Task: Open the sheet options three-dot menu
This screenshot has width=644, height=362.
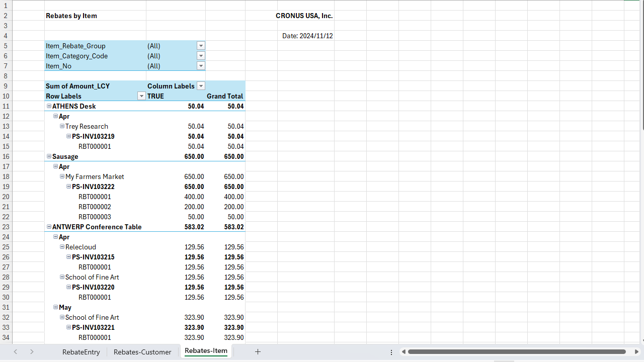Action: point(391,352)
